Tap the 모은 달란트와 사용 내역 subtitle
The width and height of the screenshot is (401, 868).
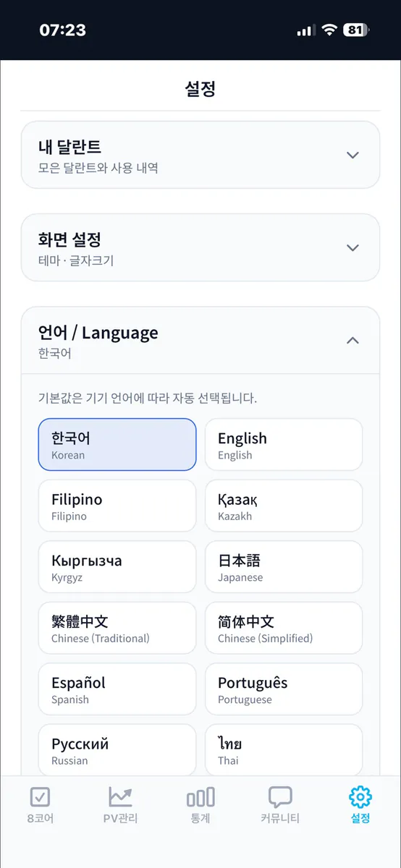(98, 168)
